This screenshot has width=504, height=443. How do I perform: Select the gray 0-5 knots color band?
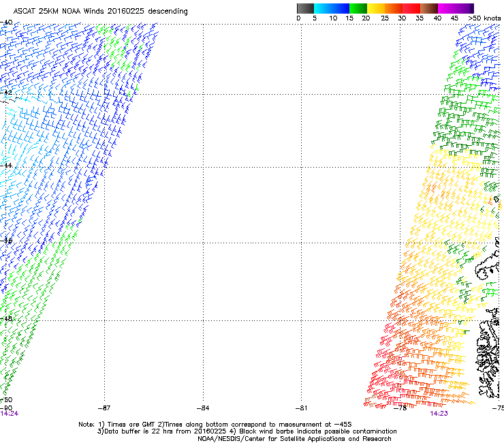305,8
